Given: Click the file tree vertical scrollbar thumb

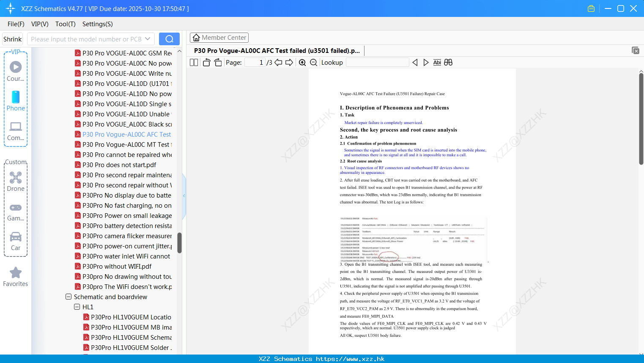Looking at the screenshot, I should pos(179,243).
